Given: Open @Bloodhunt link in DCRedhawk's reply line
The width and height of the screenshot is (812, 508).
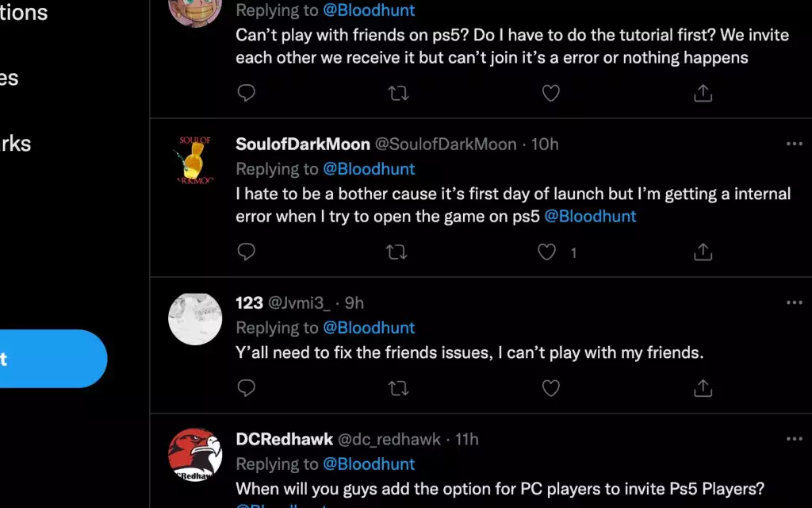Looking at the screenshot, I should pyautogui.click(x=369, y=464).
